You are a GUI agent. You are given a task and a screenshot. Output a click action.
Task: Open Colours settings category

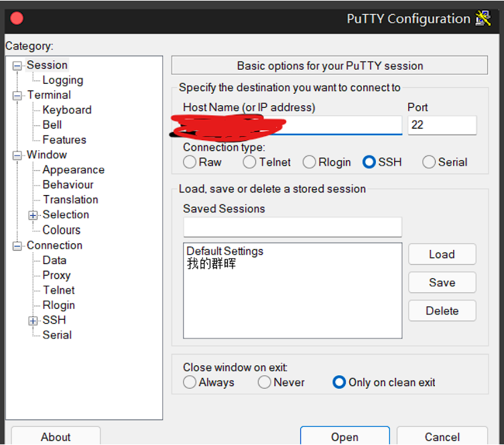(62, 230)
